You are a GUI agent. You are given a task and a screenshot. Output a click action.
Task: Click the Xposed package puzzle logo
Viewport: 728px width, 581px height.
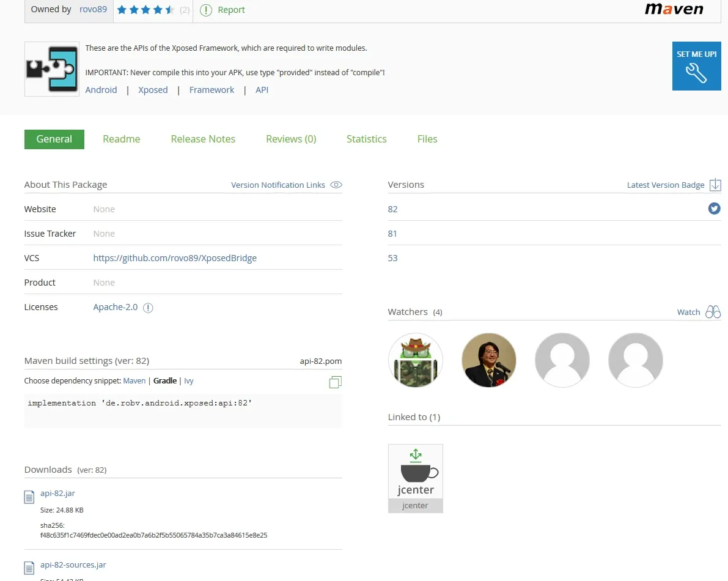pyautogui.click(x=51, y=69)
